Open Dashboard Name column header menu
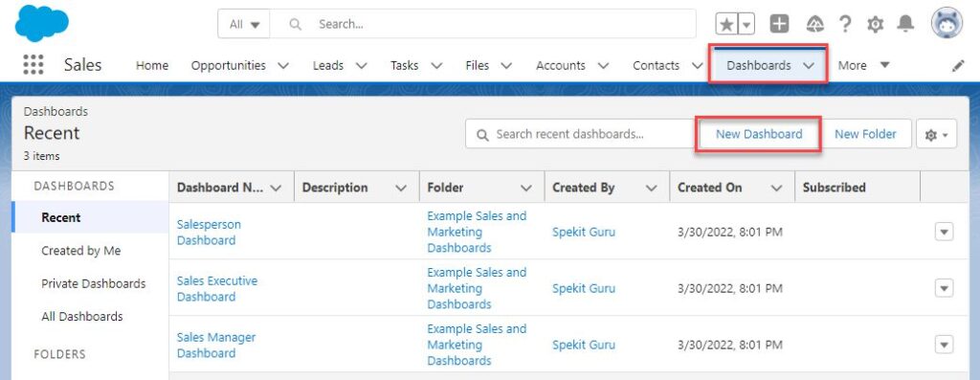Screen dimensions: 980x380 point(276,188)
